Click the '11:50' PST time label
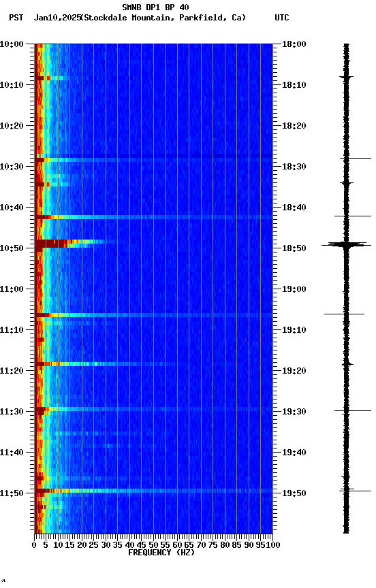Image resolution: width=376 pixels, height=588 pixels. (x=12, y=493)
